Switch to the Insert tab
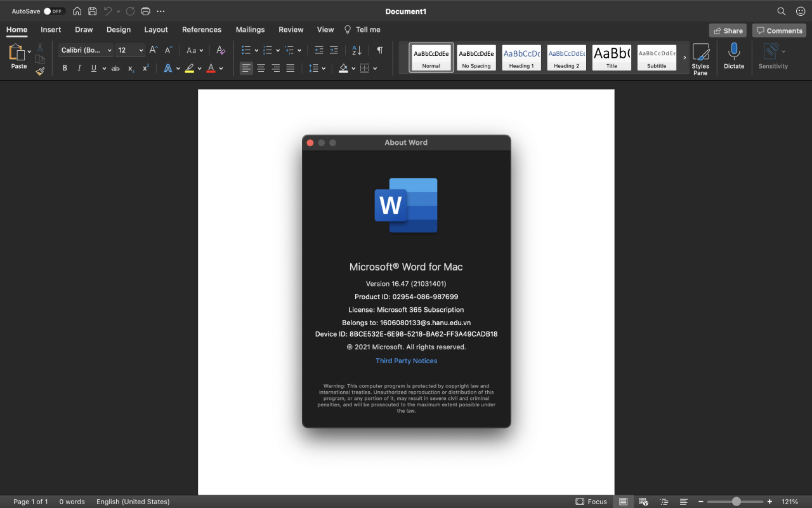Viewport: 812px width, 508px height. [51, 30]
